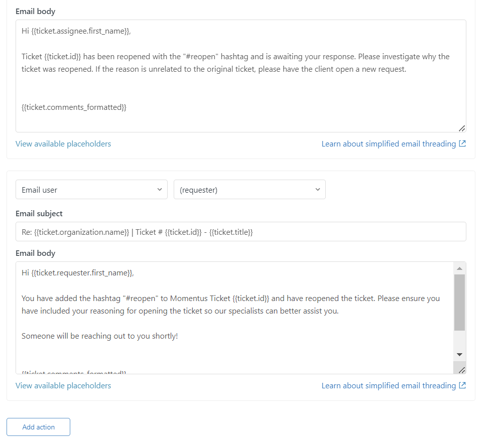Image resolution: width=504 pixels, height=444 pixels.
Task: Click inside the Email subject field
Action: (x=241, y=231)
